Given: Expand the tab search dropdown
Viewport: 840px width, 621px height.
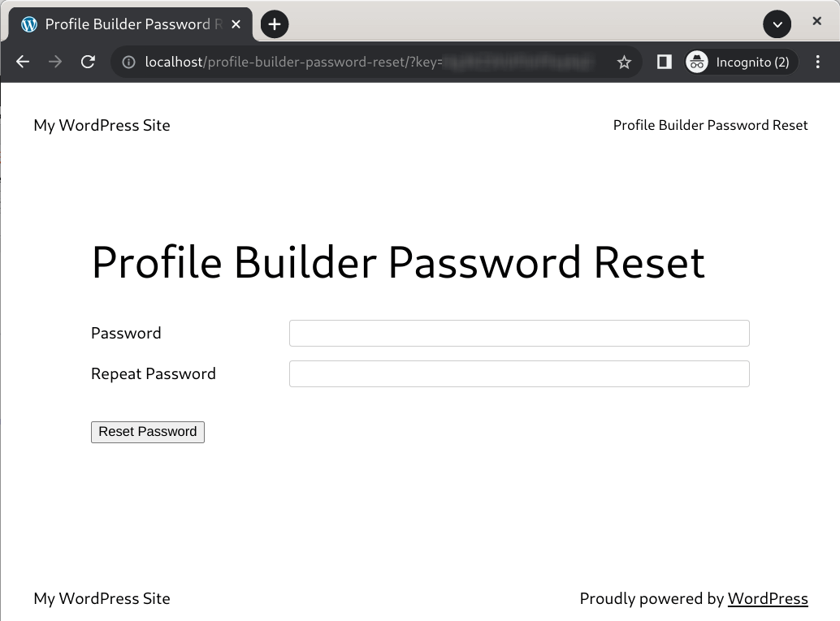Looking at the screenshot, I should point(777,24).
